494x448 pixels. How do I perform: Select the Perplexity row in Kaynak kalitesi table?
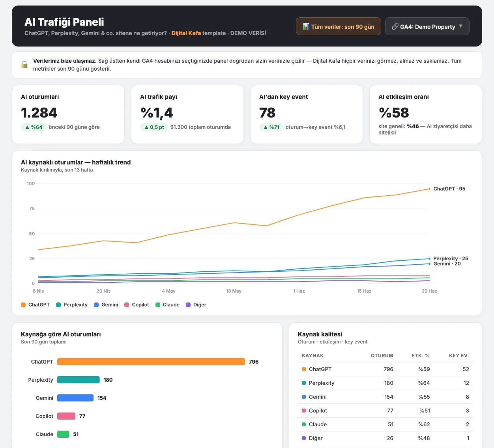click(x=385, y=383)
